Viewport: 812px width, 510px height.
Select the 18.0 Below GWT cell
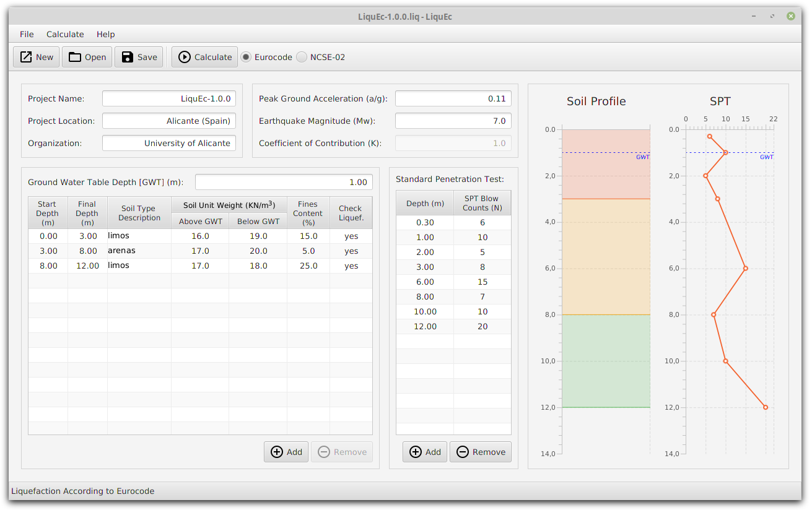(258, 266)
